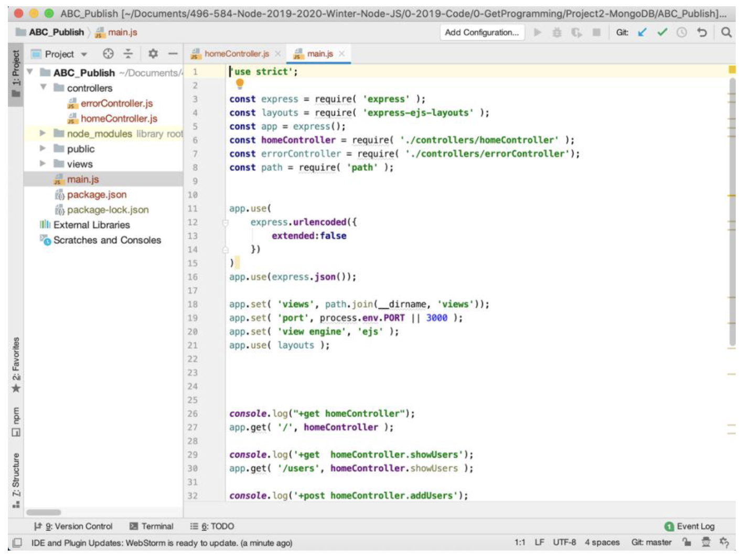Screen dimensions: 749x560
Task: Switch to homeController.js tab
Action: (x=236, y=54)
